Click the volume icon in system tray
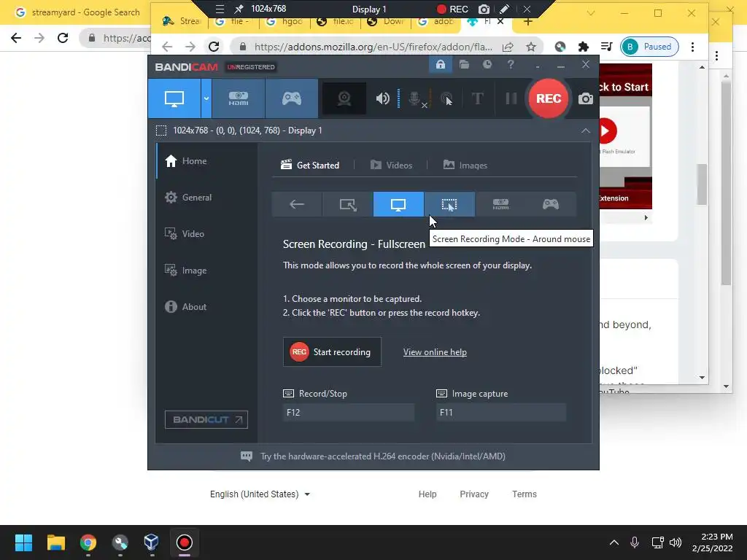Image resolution: width=747 pixels, height=560 pixels. 676,542
